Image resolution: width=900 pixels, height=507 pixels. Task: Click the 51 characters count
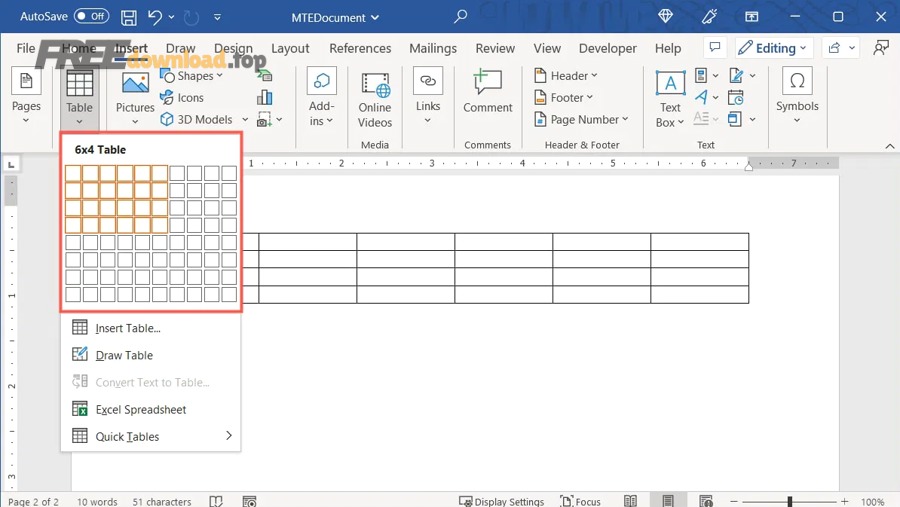(x=162, y=501)
